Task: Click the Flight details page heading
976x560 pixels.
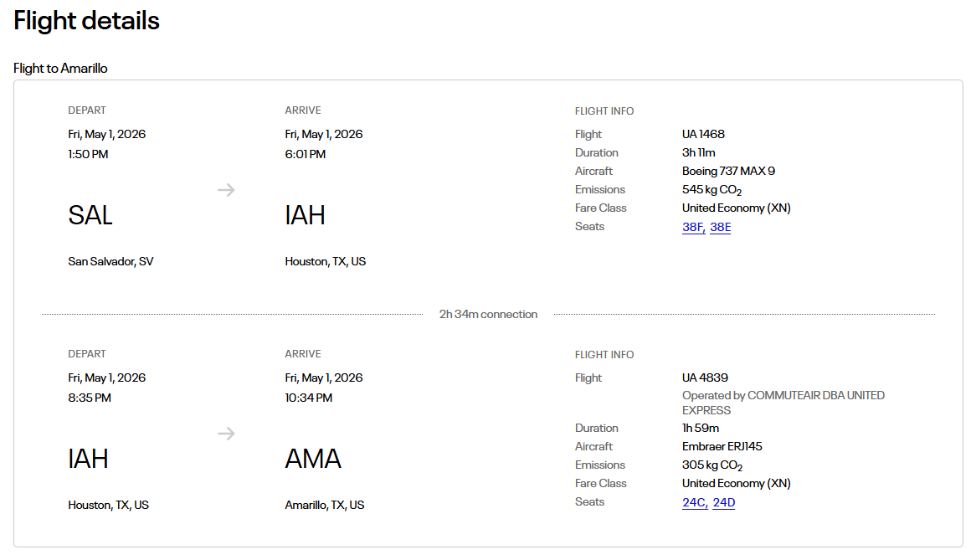Action: [86, 20]
